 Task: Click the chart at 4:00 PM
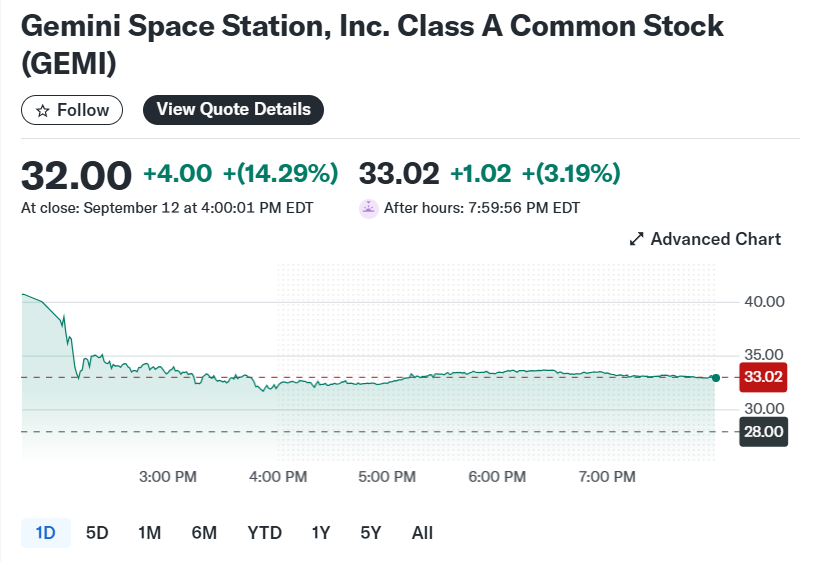tap(277, 386)
